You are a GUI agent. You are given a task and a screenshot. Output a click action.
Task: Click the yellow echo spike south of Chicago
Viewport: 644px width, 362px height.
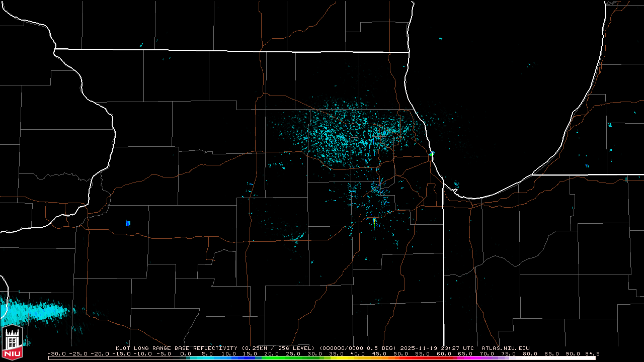point(374,222)
